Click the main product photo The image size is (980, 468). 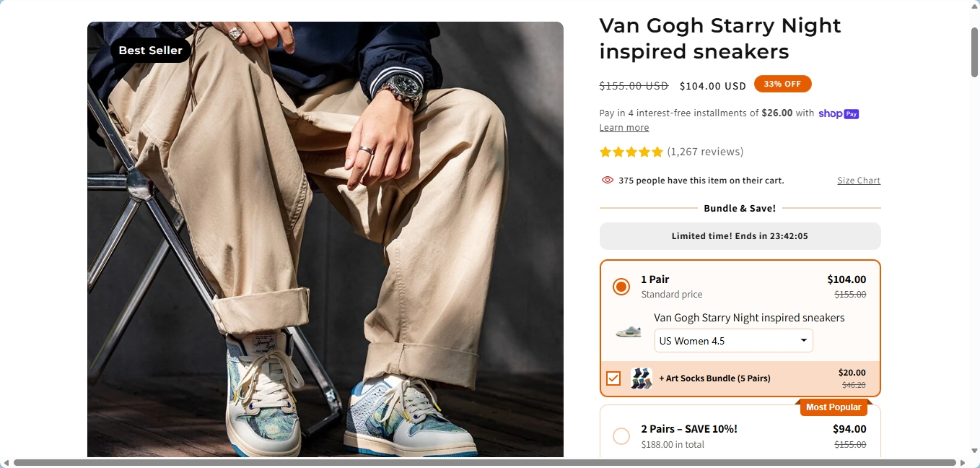[325, 238]
